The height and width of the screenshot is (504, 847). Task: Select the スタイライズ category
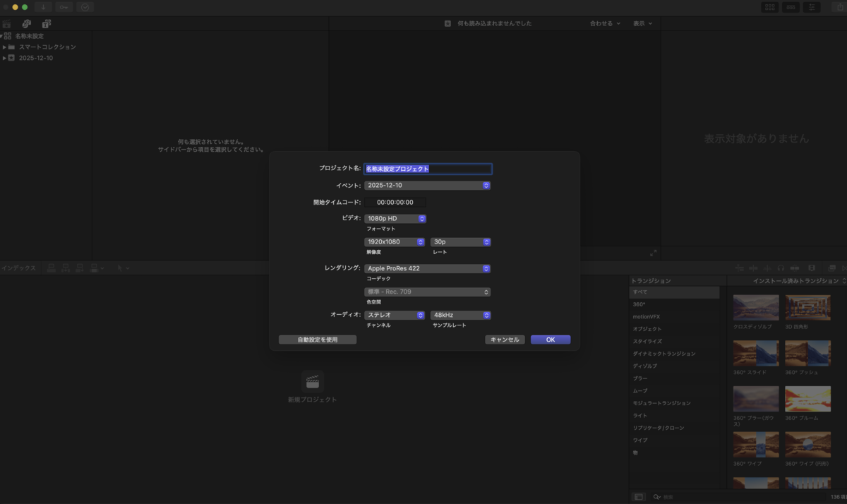(x=674, y=342)
